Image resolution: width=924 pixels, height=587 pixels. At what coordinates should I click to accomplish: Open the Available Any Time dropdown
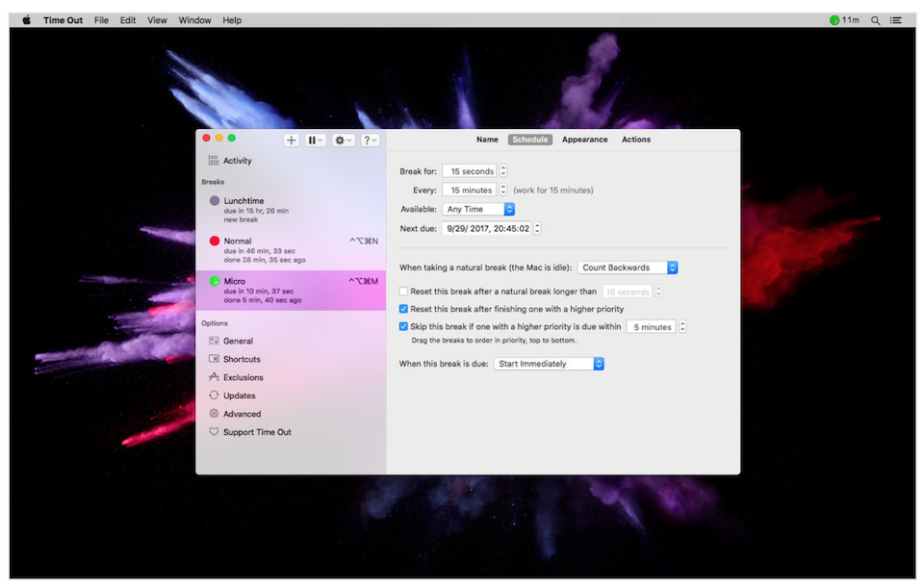click(478, 209)
